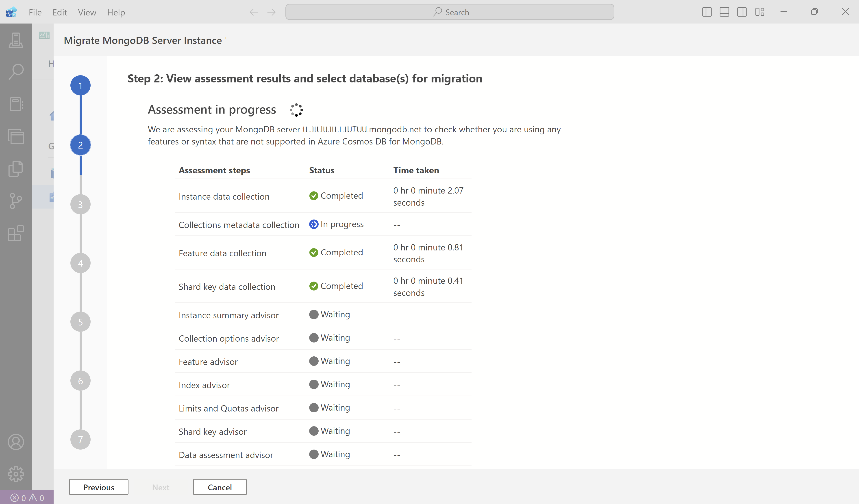This screenshot has width=859, height=504.
Task: Open the Accounts icon in sidebar
Action: click(x=16, y=442)
